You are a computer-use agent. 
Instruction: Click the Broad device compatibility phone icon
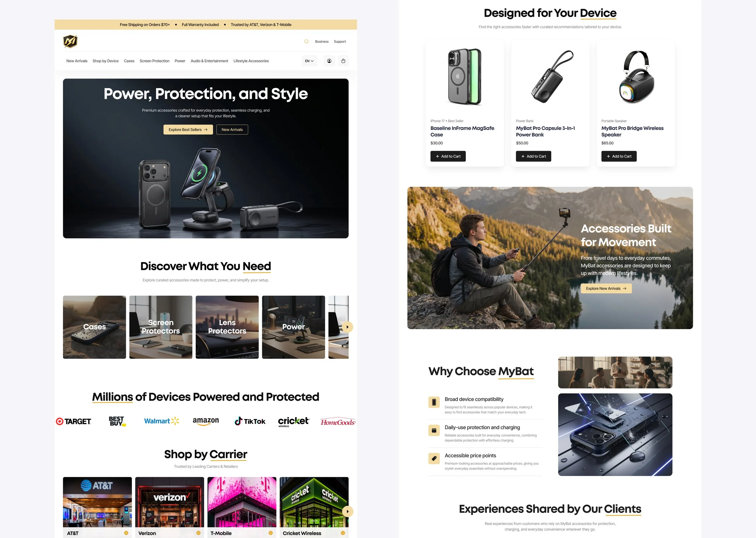click(x=434, y=402)
